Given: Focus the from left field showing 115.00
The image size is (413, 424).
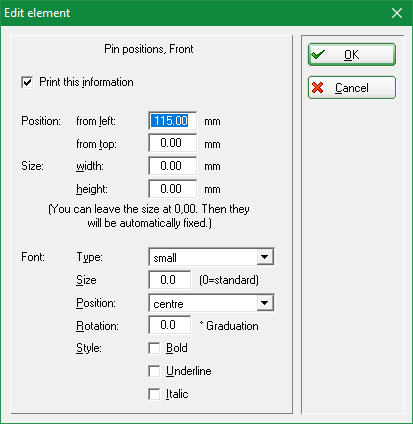Looking at the screenshot, I should 173,121.
